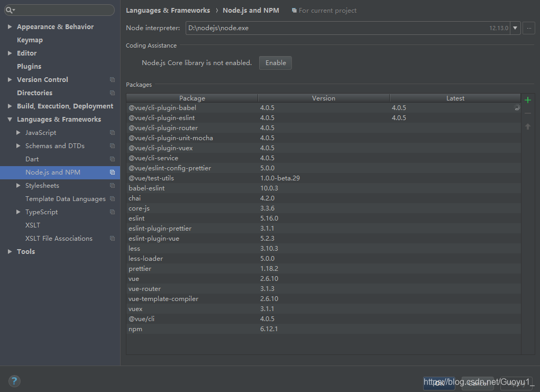Click the upgrade package arrow icon
The width and height of the screenshot is (540, 392).
point(528,126)
